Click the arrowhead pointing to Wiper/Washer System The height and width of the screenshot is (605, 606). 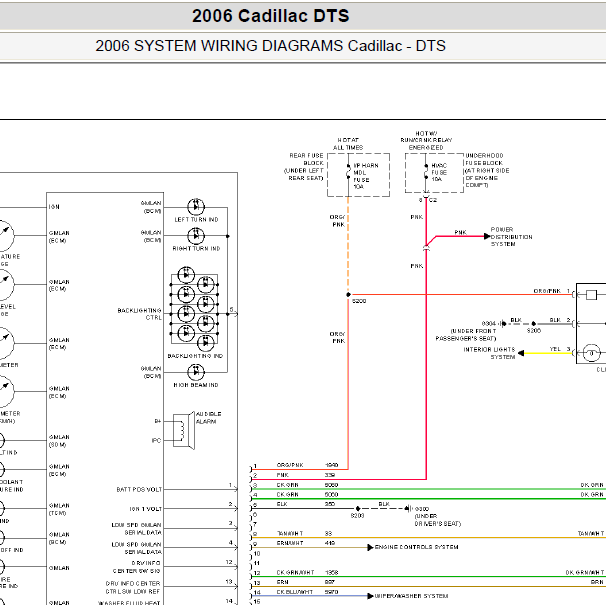[370, 596]
